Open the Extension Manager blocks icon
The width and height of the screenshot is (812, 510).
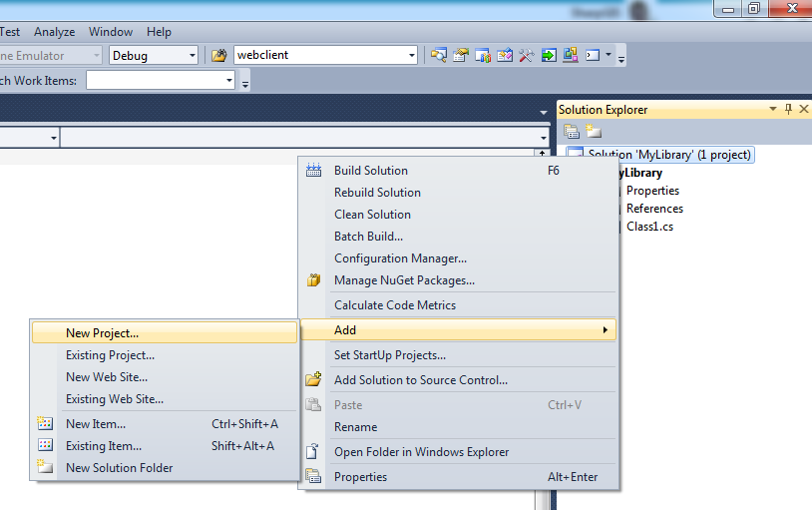[x=571, y=55]
